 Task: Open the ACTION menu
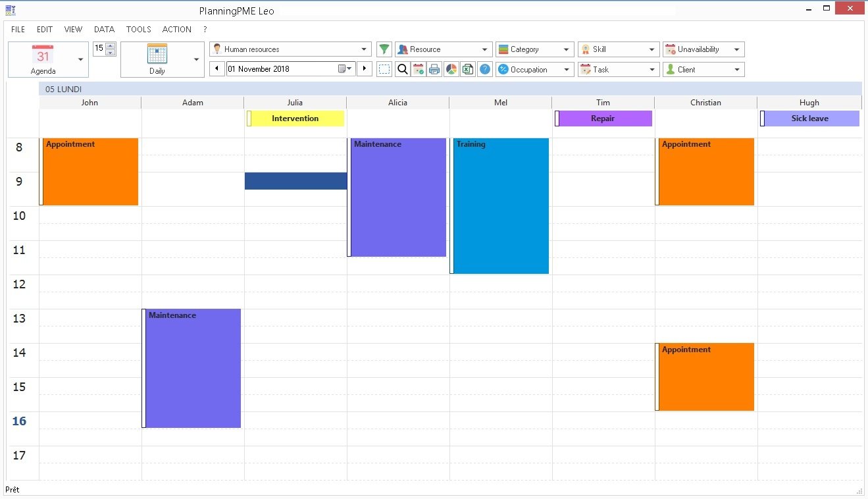pos(177,30)
